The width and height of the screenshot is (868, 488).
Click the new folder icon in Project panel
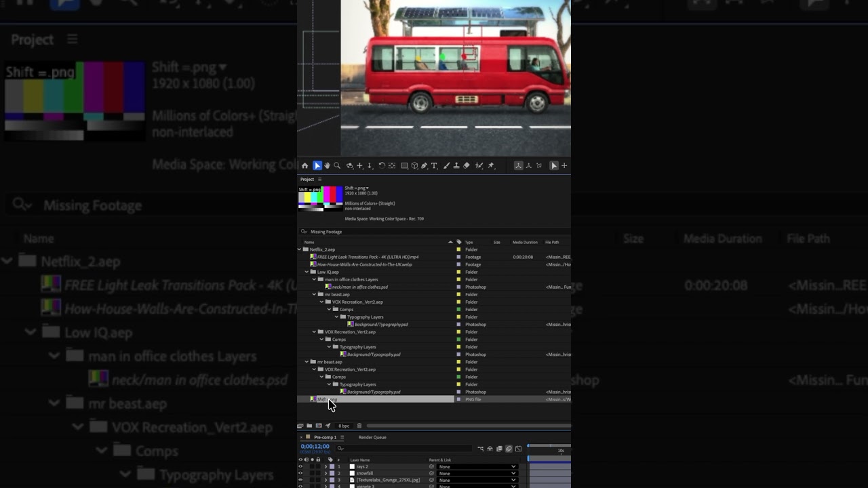[x=309, y=426]
